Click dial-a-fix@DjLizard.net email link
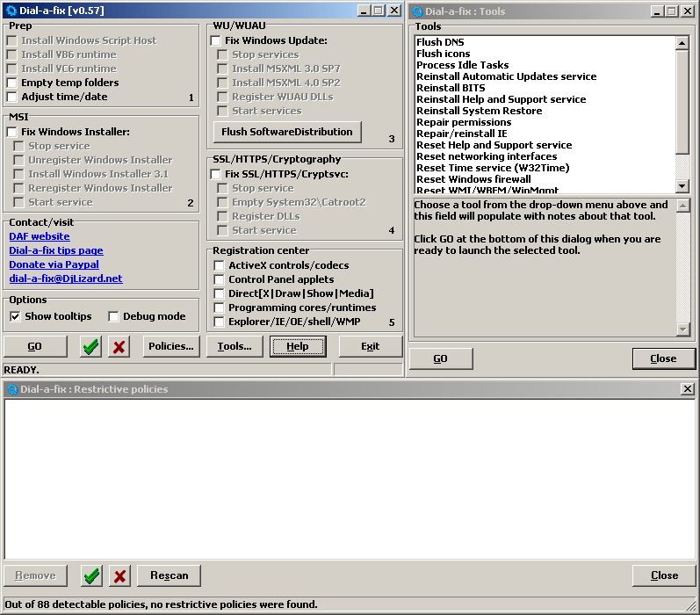This screenshot has height=615, width=700. tap(66, 279)
